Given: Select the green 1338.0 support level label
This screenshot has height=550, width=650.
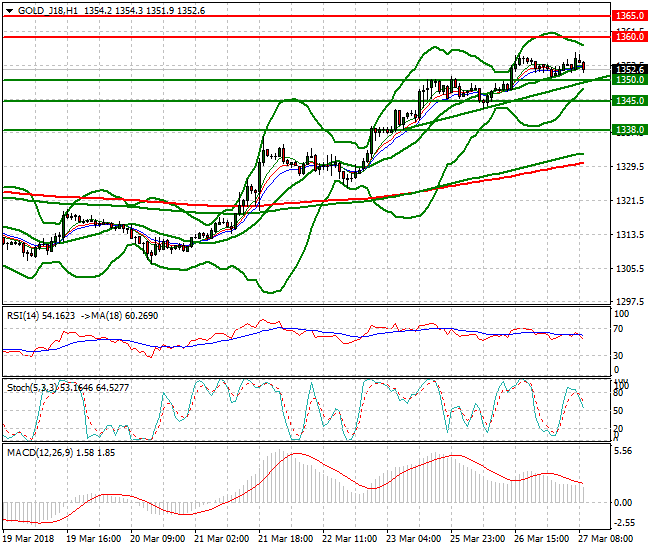Looking at the screenshot, I should tap(630, 130).
